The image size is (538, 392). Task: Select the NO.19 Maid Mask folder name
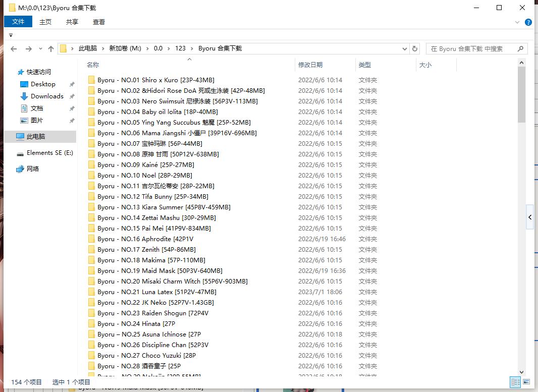point(160,271)
